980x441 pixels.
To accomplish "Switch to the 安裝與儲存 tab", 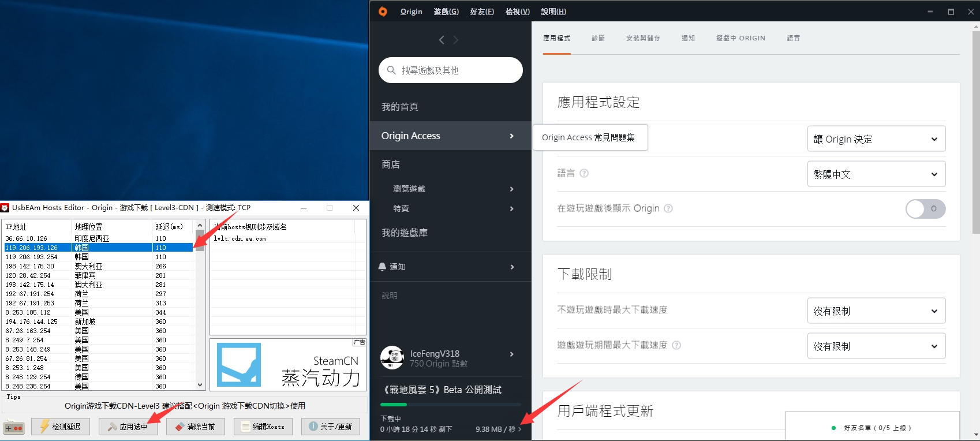I will [x=644, y=38].
